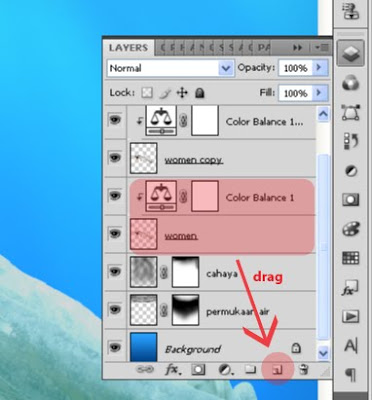Open the Swatches grid panel dock icon
Viewport: 372px width, 400px height.
click(x=350, y=258)
